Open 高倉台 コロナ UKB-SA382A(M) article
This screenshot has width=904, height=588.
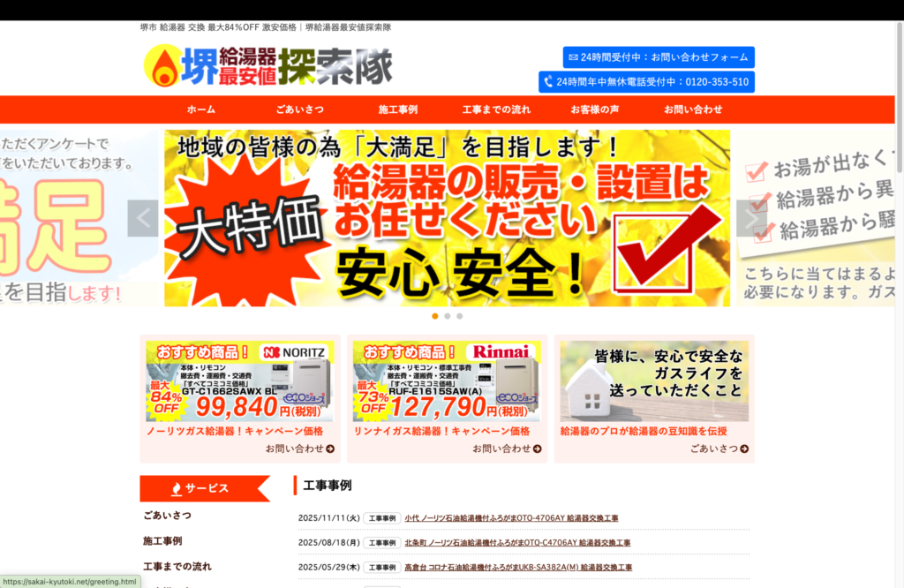tap(518, 567)
